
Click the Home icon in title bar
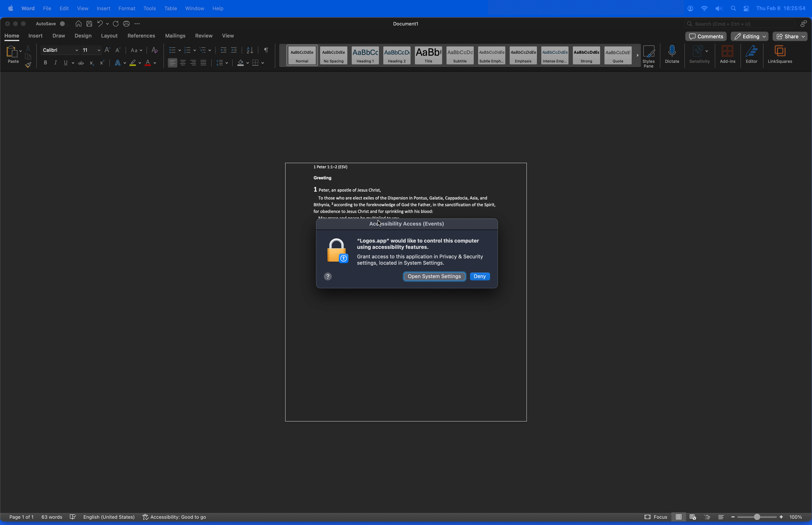78,24
